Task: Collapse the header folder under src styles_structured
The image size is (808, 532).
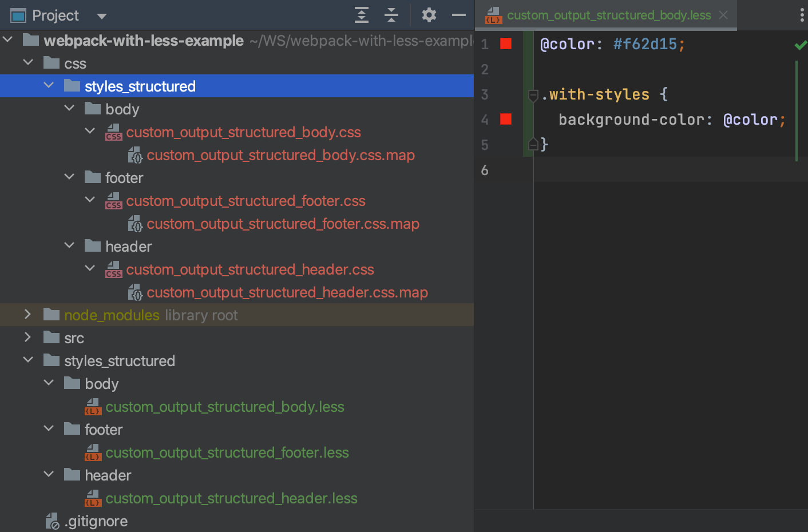Action: point(49,474)
